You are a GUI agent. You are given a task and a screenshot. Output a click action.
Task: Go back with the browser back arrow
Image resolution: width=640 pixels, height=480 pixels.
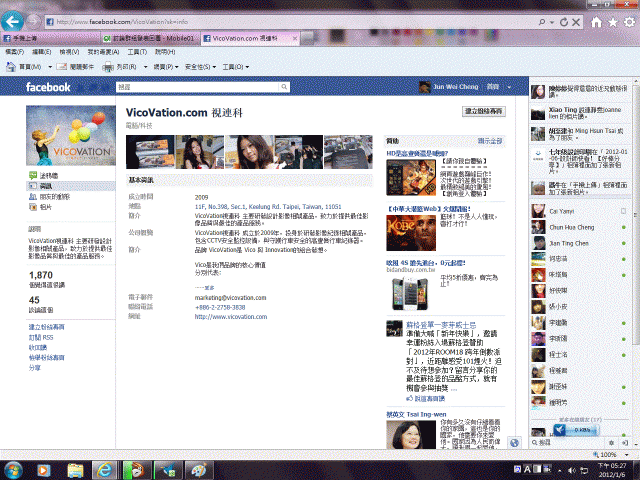coord(12,21)
